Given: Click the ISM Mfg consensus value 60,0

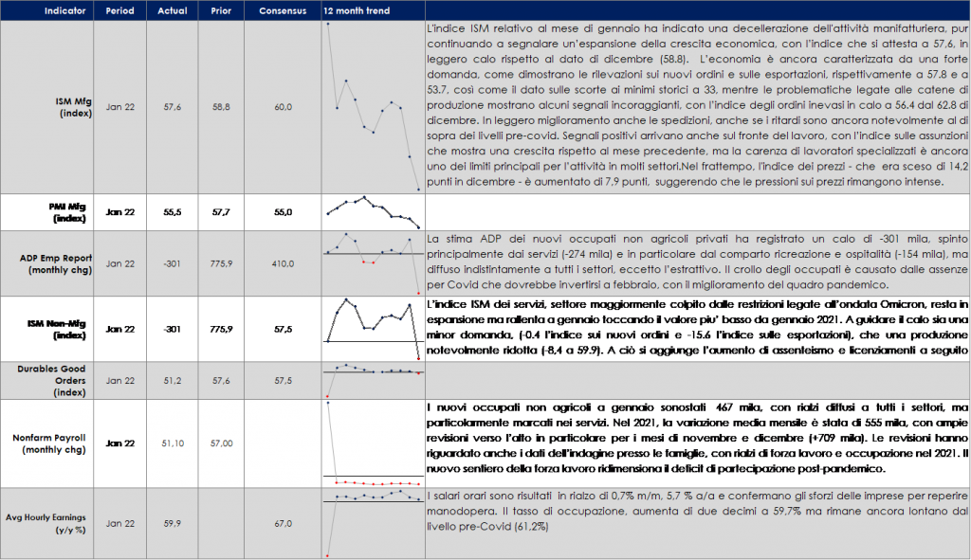Looking at the screenshot, I should click(x=281, y=107).
